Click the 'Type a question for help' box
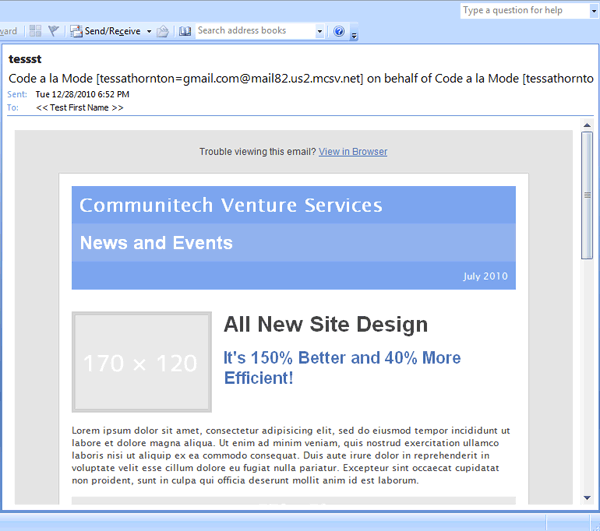The image size is (600, 531). pos(525,10)
